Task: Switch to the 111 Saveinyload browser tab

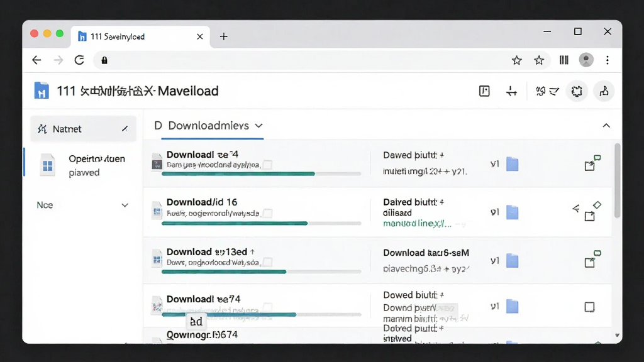Action: point(140,36)
